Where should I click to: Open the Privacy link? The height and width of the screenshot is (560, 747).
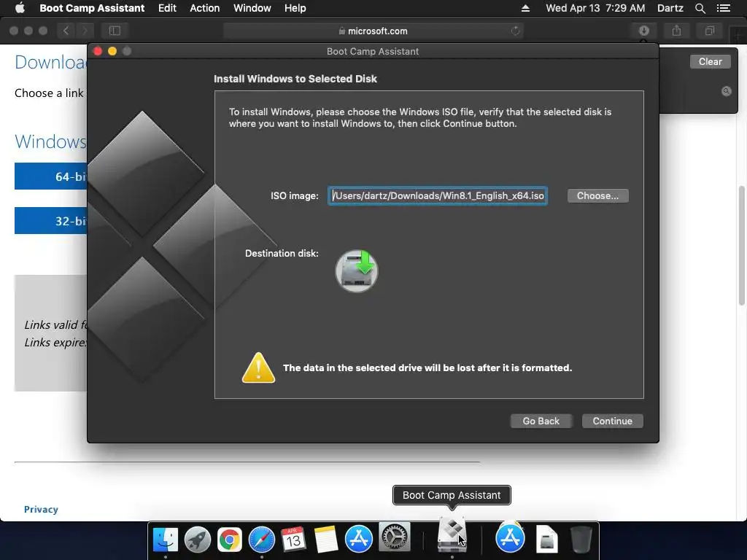(41, 509)
